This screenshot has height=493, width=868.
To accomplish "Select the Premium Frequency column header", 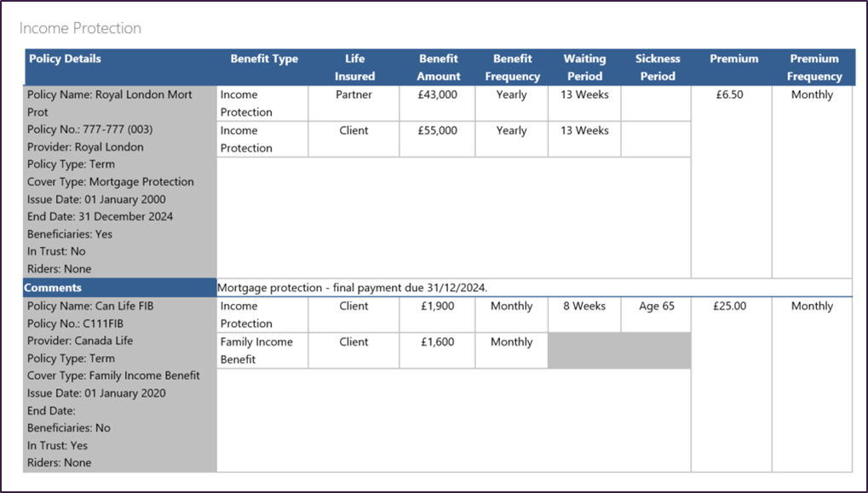I will (x=813, y=66).
